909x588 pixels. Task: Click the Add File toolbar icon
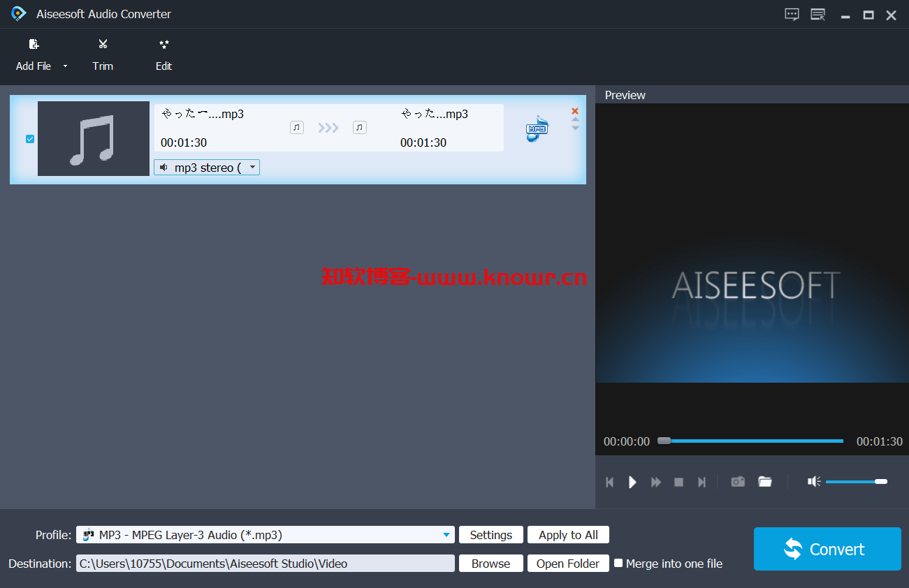(x=34, y=45)
